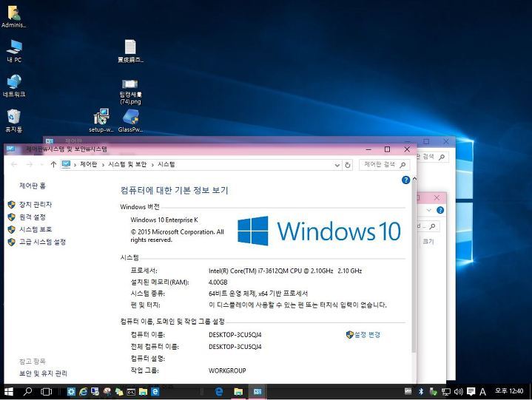Open 시스템 보호 system protection link
This screenshot has height=400, width=532.
click(36, 229)
